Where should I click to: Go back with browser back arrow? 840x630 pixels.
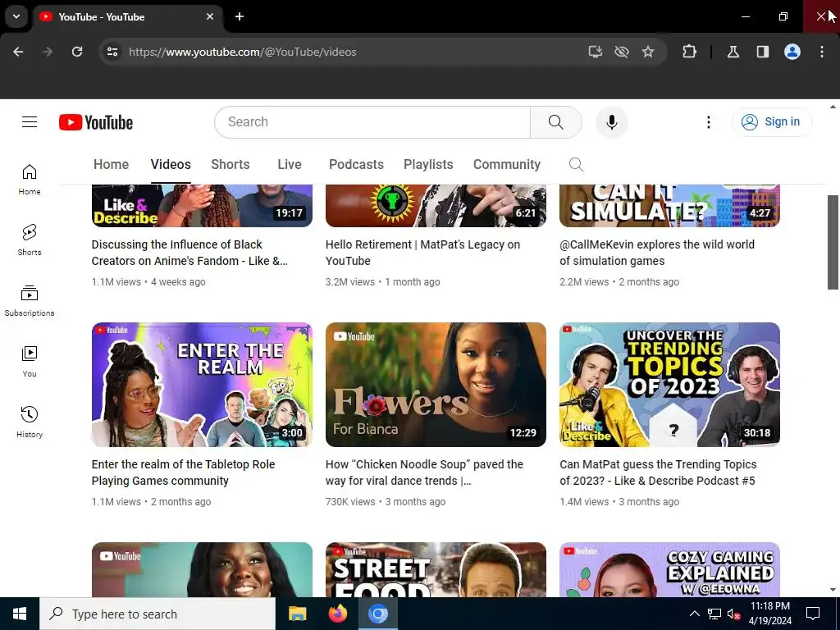(18, 52)
